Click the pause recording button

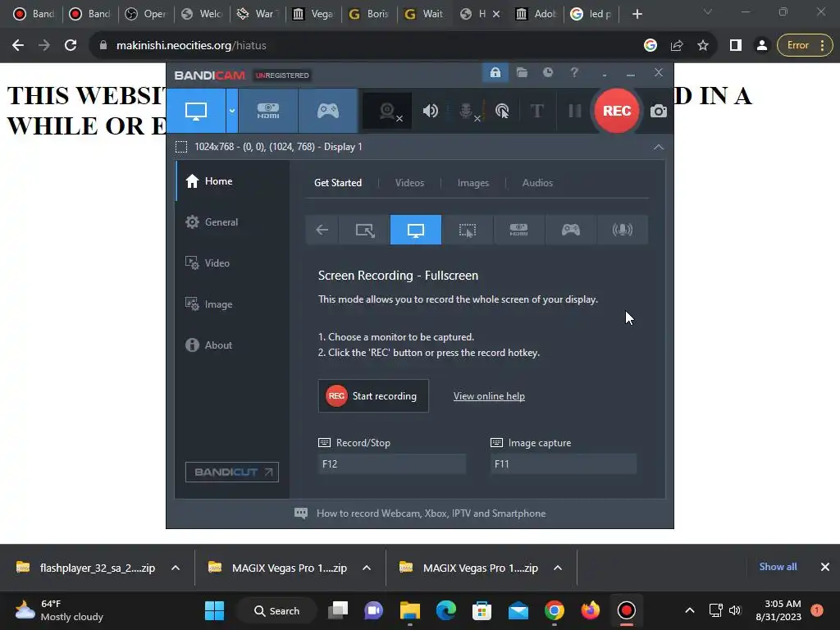[575, 111]
